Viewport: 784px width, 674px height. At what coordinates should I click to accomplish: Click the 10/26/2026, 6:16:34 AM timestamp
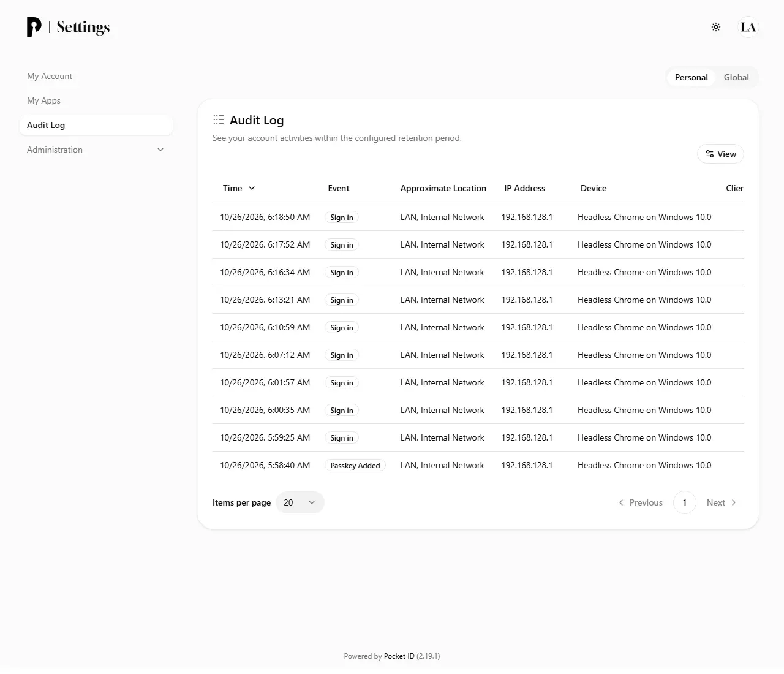pyautogui.click(x=265, y=272)
